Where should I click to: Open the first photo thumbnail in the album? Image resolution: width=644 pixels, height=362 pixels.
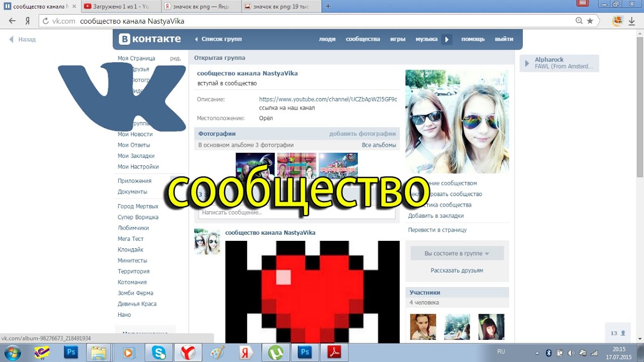pos(255,166)
